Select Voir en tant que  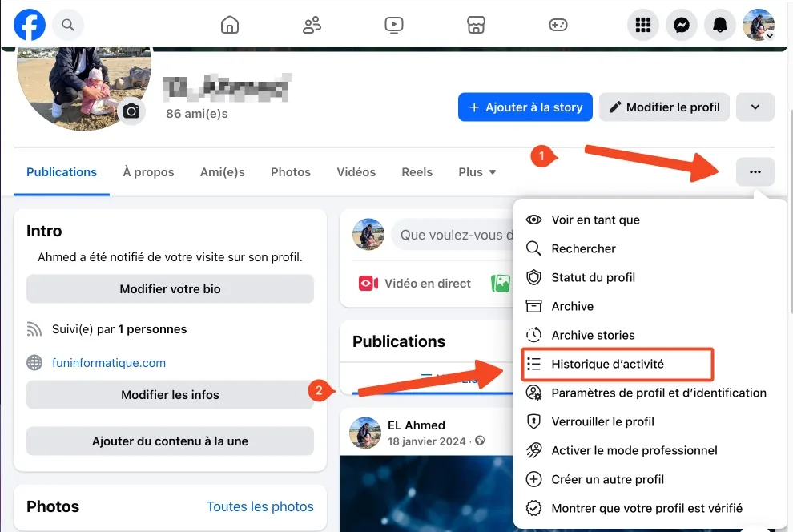(650, 220)
